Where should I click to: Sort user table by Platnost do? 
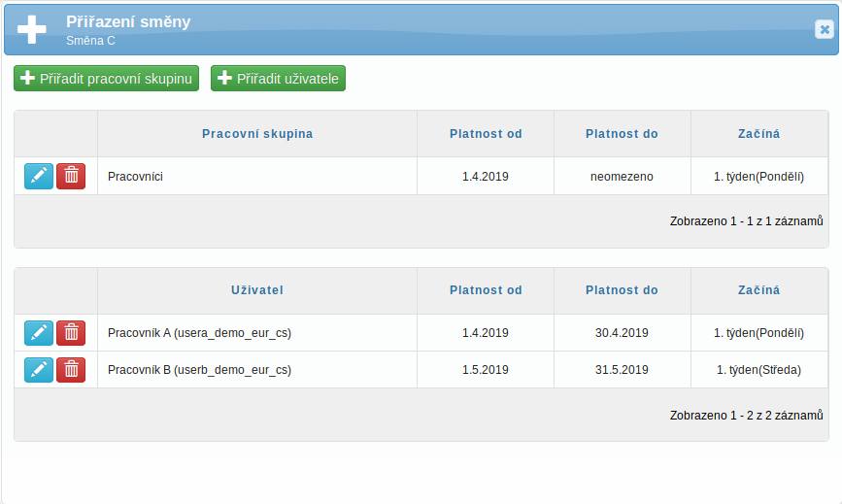point(622,289)
